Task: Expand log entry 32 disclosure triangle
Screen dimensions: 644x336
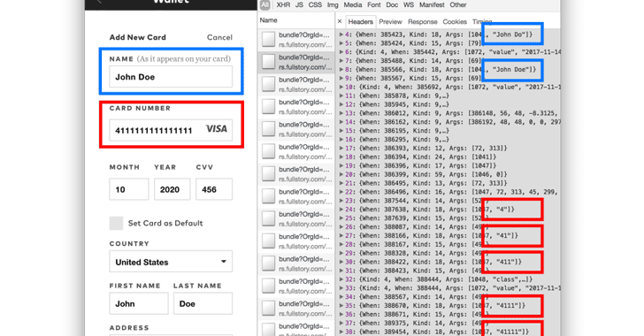Action: [x=341, y=279]
